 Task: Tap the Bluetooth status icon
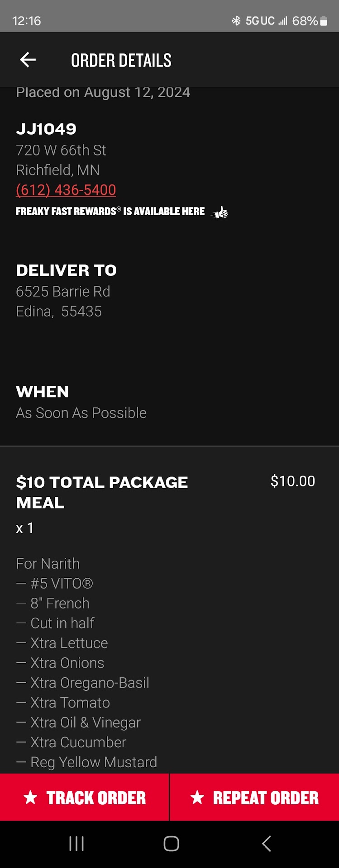pos(236,21)
